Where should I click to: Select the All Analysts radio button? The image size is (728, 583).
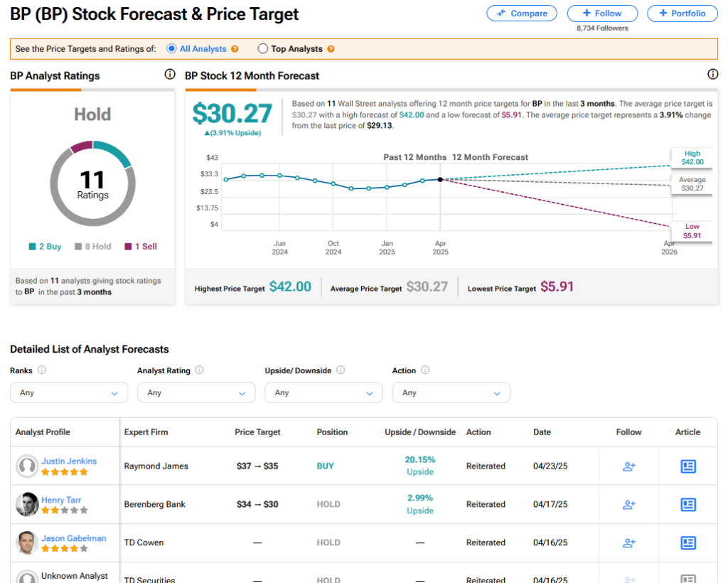pos(171,49)
